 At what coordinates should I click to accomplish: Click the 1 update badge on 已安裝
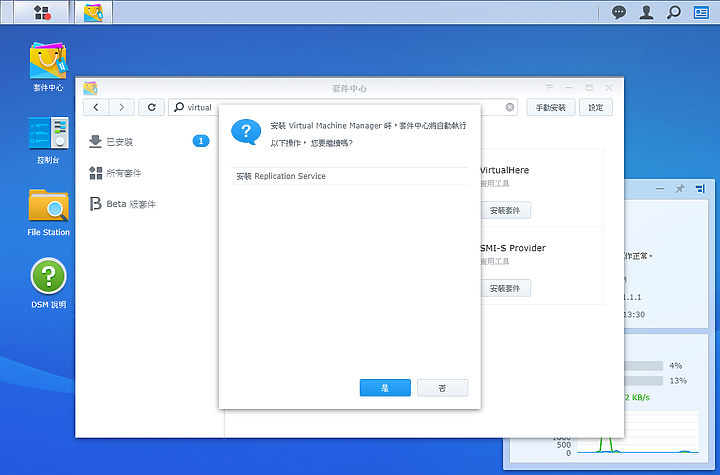201,141
